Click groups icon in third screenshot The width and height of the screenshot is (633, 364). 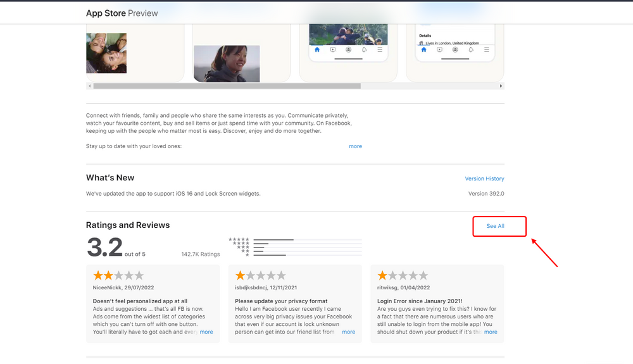point(348,49)
